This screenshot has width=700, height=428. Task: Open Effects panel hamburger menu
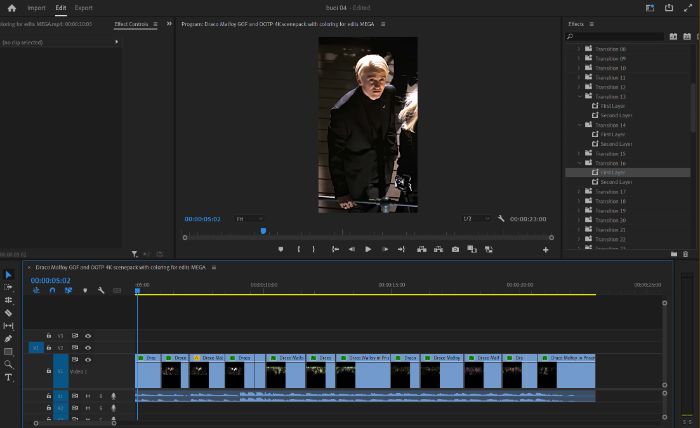click(x=592, y=24)
